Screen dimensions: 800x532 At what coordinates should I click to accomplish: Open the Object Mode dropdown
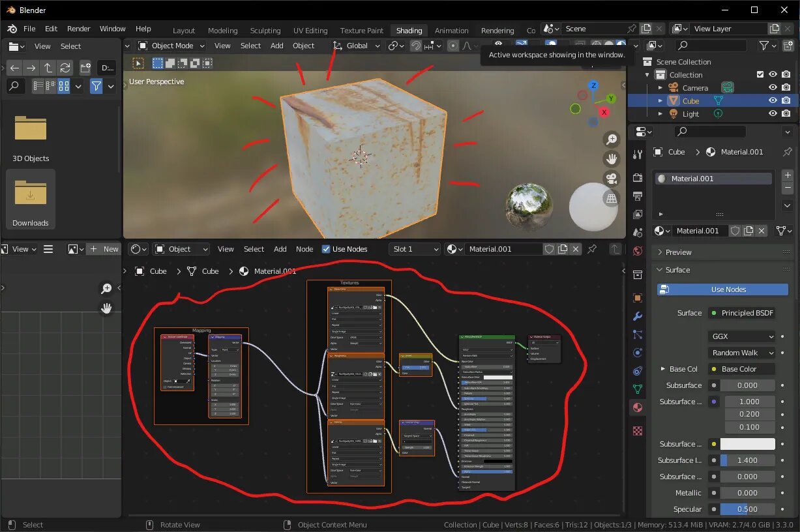click(171, 46)
